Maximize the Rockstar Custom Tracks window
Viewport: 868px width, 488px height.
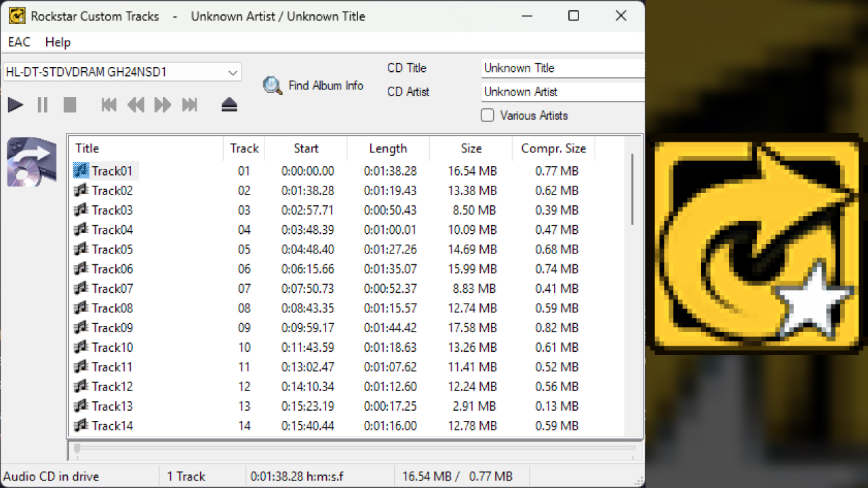tap(574, 16)
